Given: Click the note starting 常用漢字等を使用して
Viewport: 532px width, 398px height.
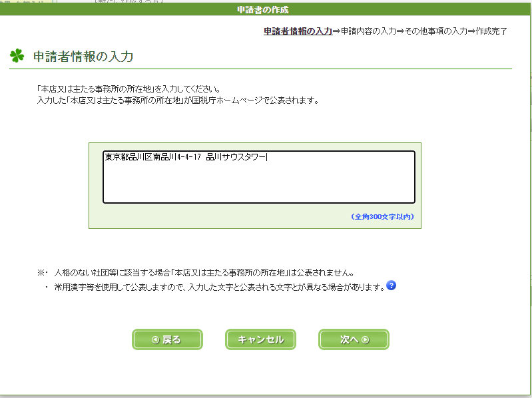Looking at the screenshot, I should (x=219, y=287).
